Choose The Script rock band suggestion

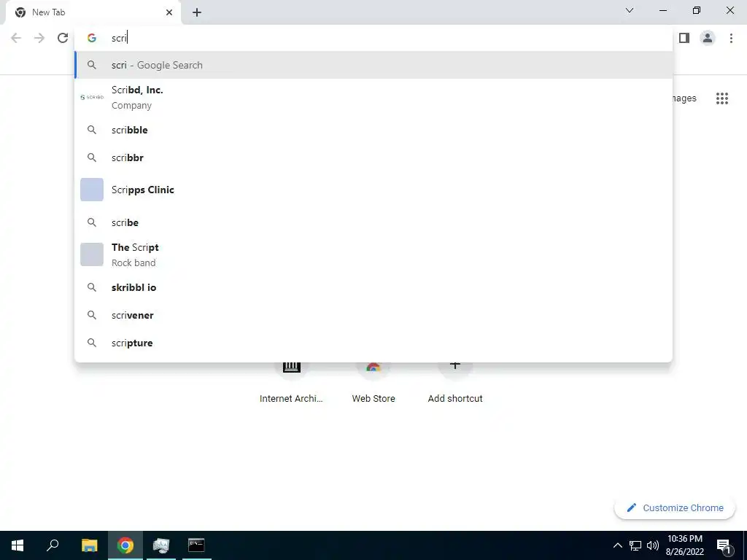[x=373, y=254]
